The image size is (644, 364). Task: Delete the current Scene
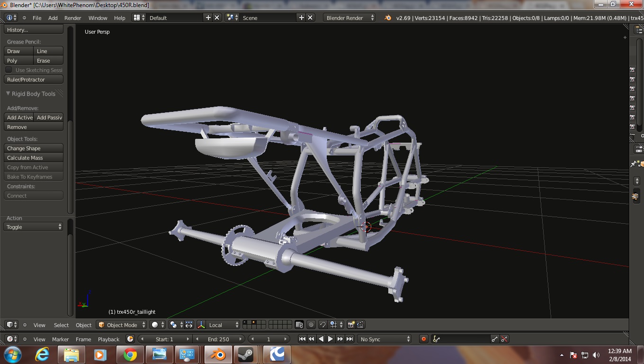coord(310,18)
